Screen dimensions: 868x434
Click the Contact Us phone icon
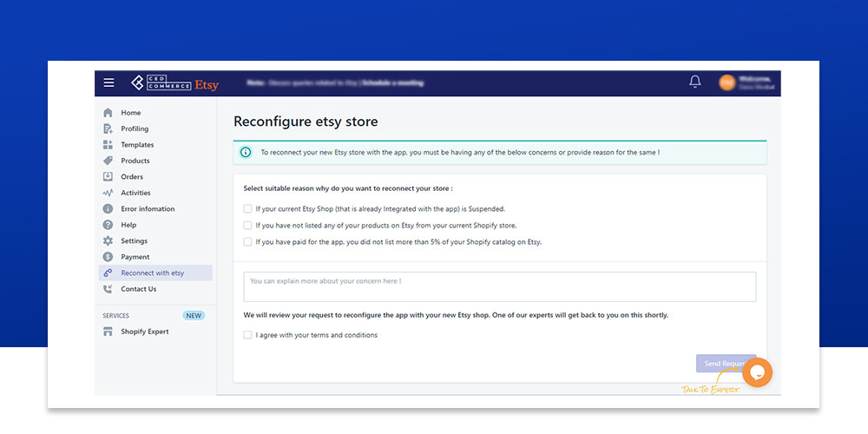(108, 289)
